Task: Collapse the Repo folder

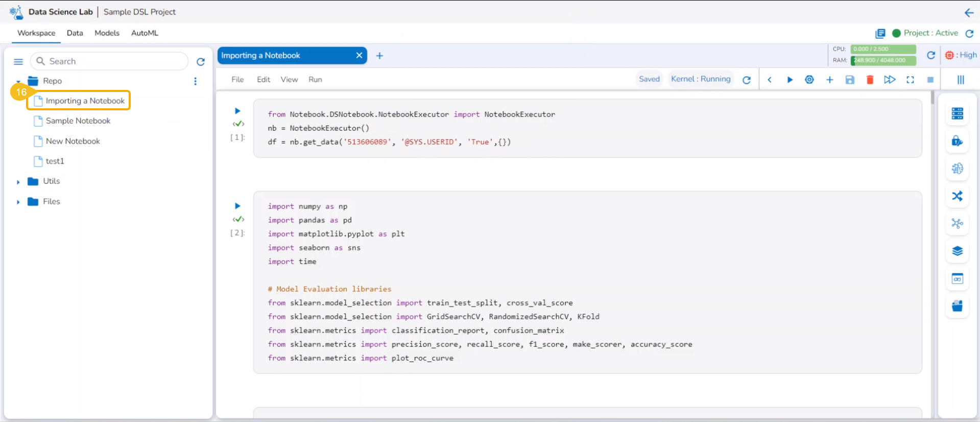Action: point(18,81)
